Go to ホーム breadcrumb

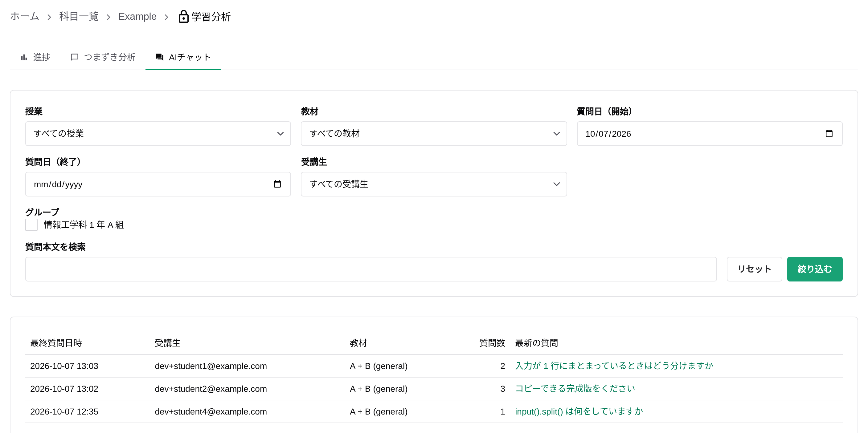point(25,16)
